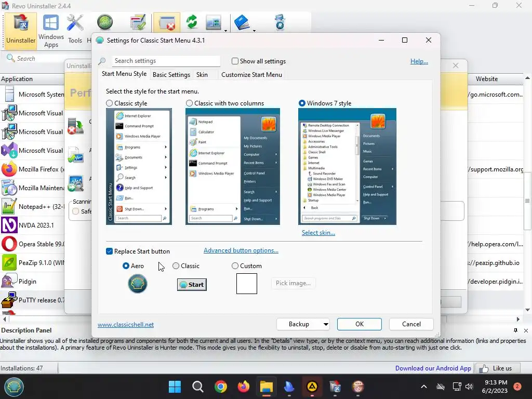
Task: Click Classic with two columns preview thumbnail
Action: [x=232, y=167]
